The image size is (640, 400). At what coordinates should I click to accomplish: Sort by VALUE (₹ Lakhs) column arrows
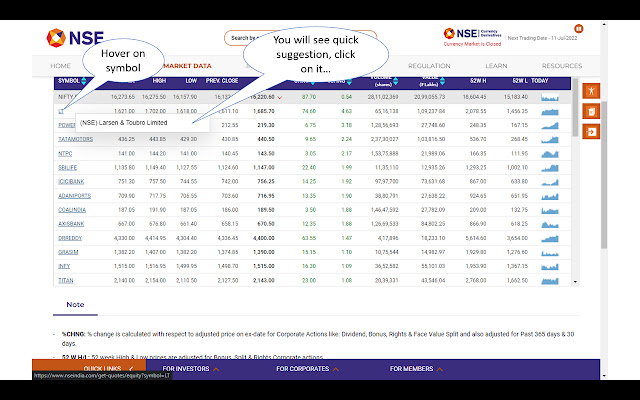click(442, 81)
